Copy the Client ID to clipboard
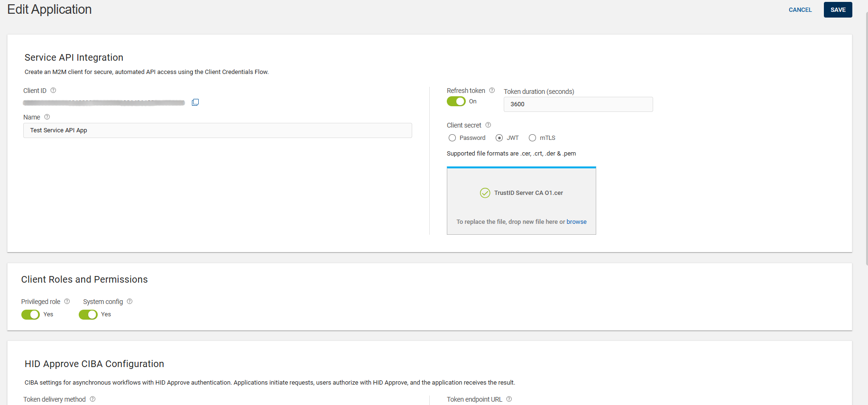Screen dimensions: 868x405 (x=195, y=102)
